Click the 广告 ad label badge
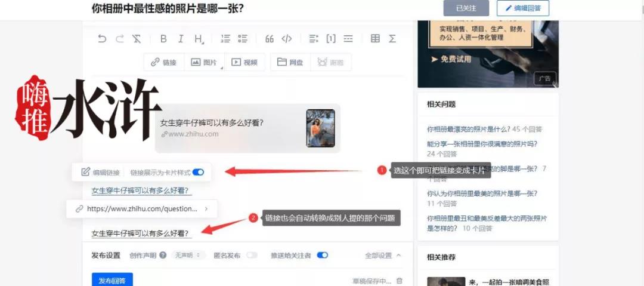The image size is (644, 286). (544, 79)
